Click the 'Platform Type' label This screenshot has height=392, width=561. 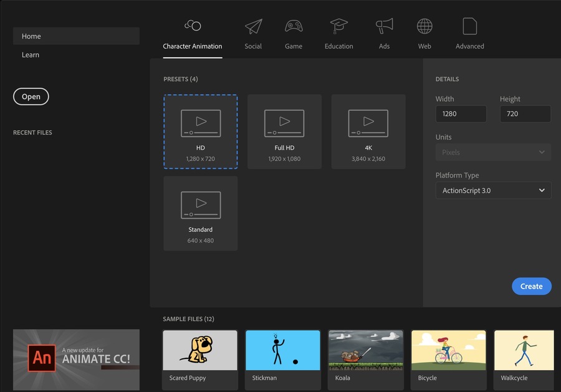[x=458, y=175]
